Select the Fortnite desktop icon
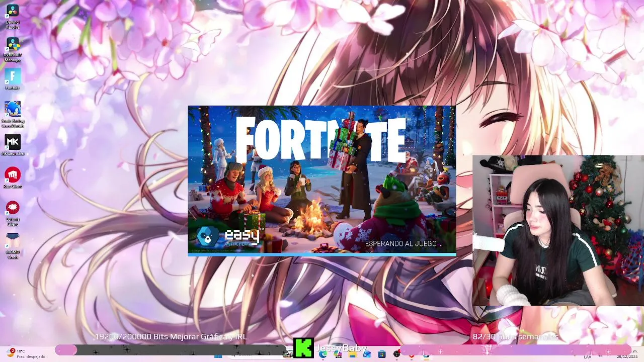Image resolution: width=644 pixels, height=362 pixels. tap(13, 79)
